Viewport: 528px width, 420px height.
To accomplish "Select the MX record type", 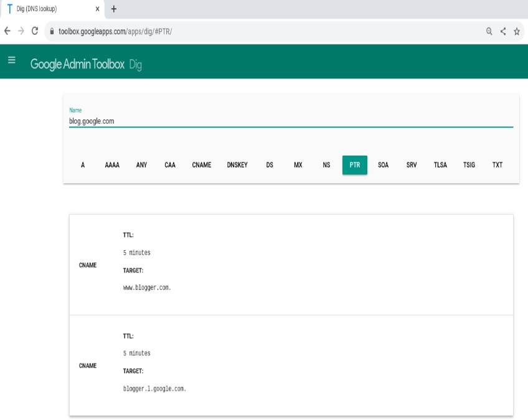I will click(298, 165).
